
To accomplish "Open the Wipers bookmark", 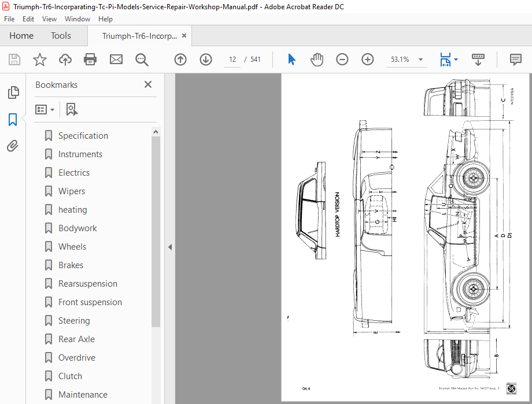I will point(72,191).
